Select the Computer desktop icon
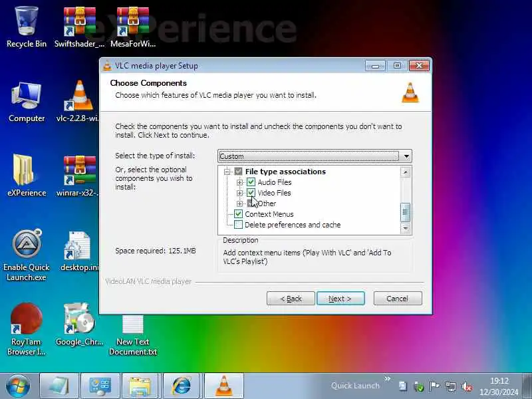The width and height of the screenshot is (532, 399). 27,102
